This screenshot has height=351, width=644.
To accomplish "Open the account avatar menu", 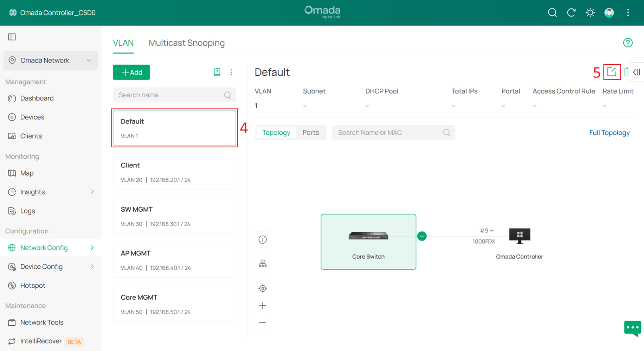I will point(609,12).
